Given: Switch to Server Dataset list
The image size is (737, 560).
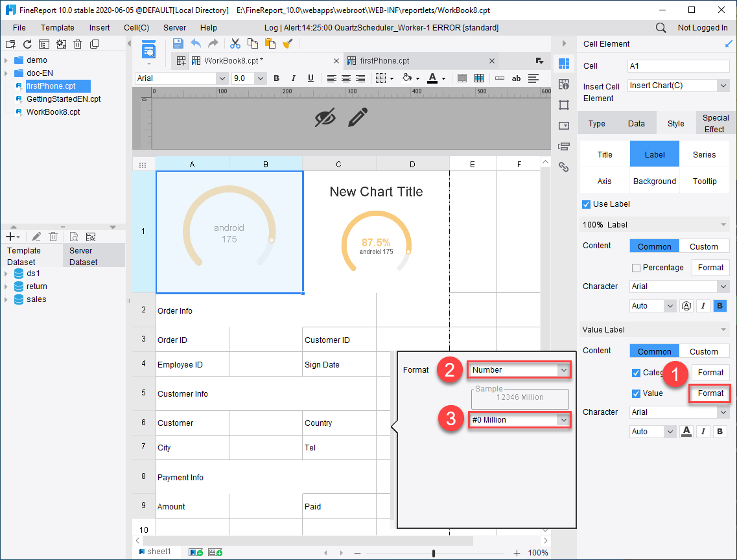Looking at the screenshot, I should pyautogui.click(x=93, y=256).
